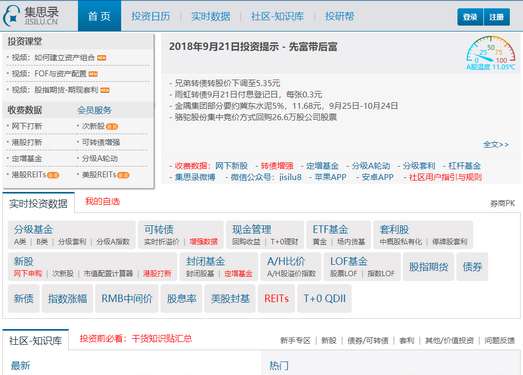Open 美股REITs in the sidebar
The image size is (523, 375).
point(99,174)
